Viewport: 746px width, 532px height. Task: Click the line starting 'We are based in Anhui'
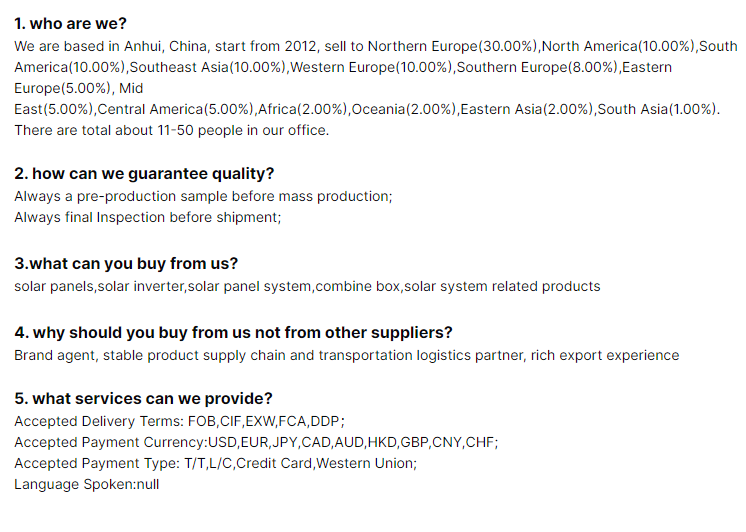coord(376,46)
